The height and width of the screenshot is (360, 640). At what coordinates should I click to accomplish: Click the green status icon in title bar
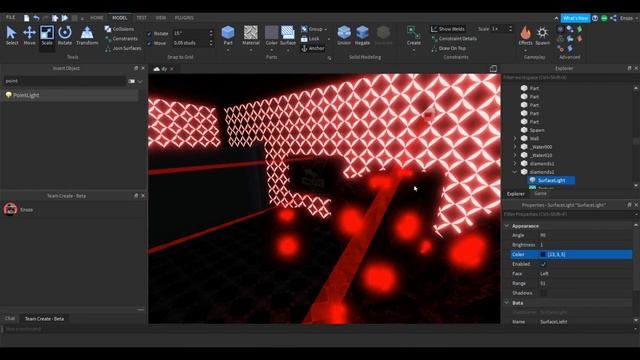pyautogui.click(x=604, y=18)
